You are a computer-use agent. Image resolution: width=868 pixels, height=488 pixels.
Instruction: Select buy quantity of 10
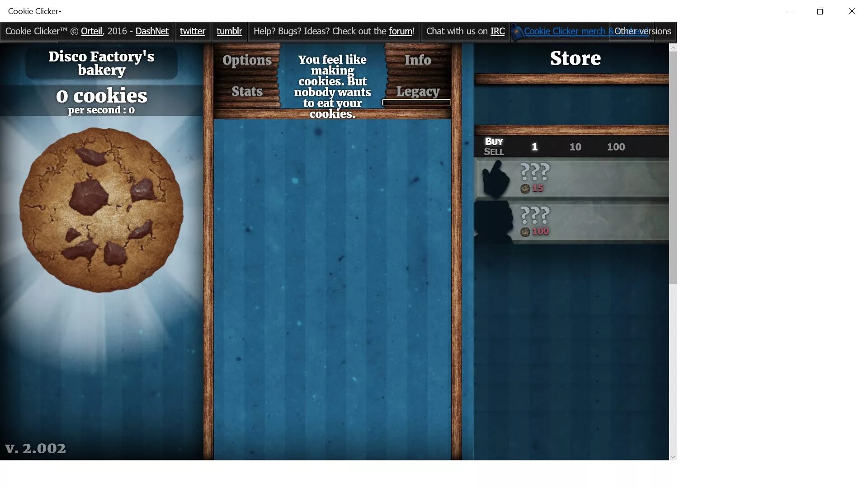576,146
